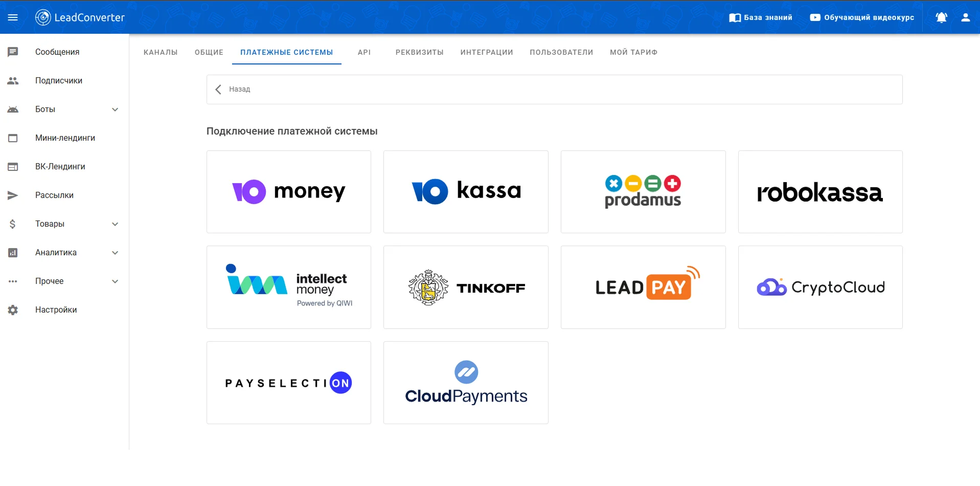Click the Messages chat icon in sidebar
This screenshot has height=486, width=980.
pyautogui.click(x=13, y=52)
